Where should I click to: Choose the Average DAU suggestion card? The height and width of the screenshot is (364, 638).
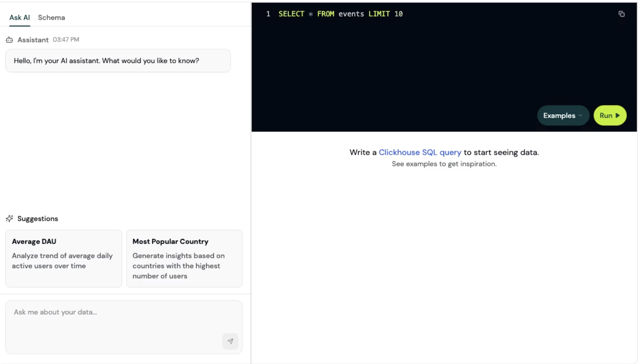64,258
